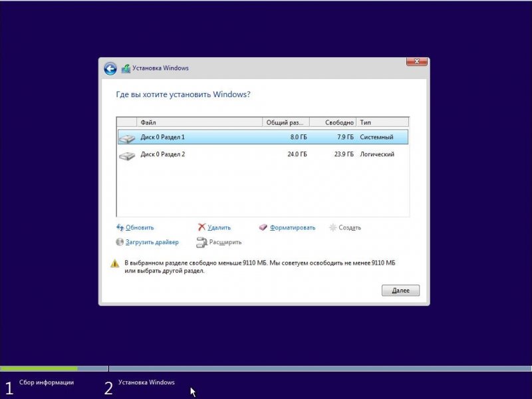The height and width of the screenshot is (399, 532).
Task: Click the red X icon next to Удалить
Action: tap(201, 227)
